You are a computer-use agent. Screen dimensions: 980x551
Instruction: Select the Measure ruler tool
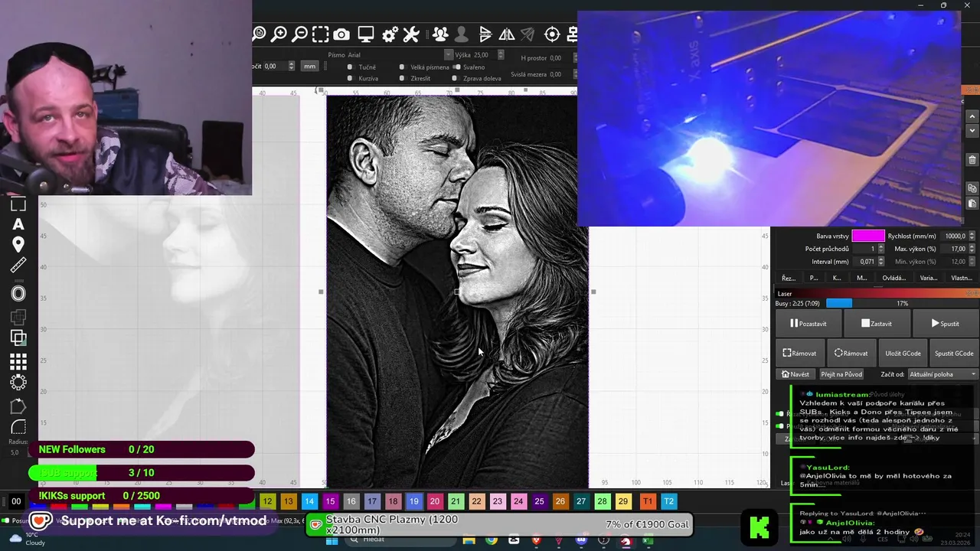tap(18, 266)
